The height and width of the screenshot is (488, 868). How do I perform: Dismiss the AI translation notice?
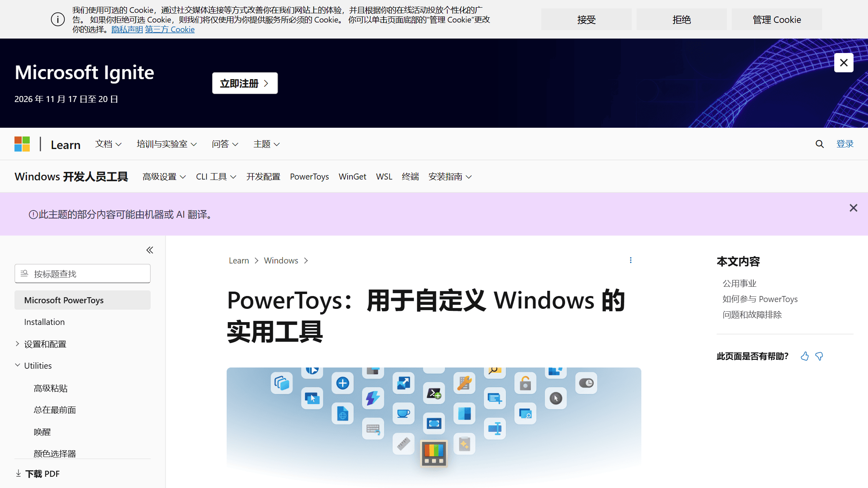pyautogui.click(x=853, y=208)
